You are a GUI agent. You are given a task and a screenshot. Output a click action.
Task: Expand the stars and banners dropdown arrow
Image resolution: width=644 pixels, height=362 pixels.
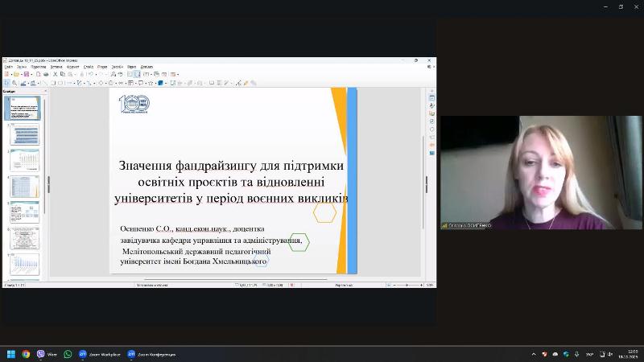tap(155, 83)
